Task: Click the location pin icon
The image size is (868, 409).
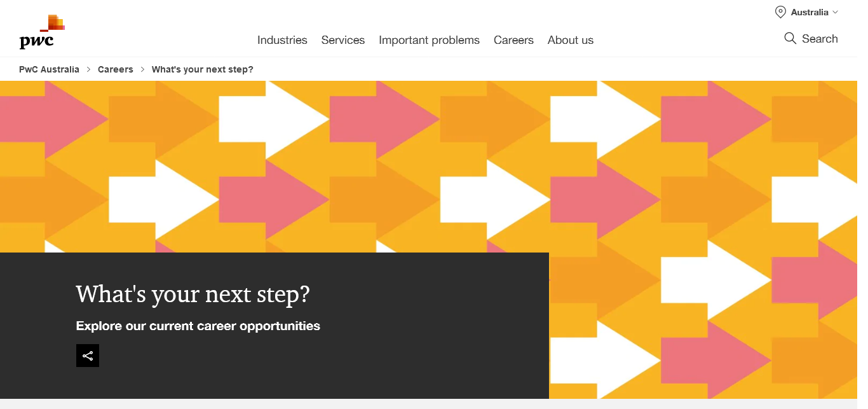Action: point(780,12)
